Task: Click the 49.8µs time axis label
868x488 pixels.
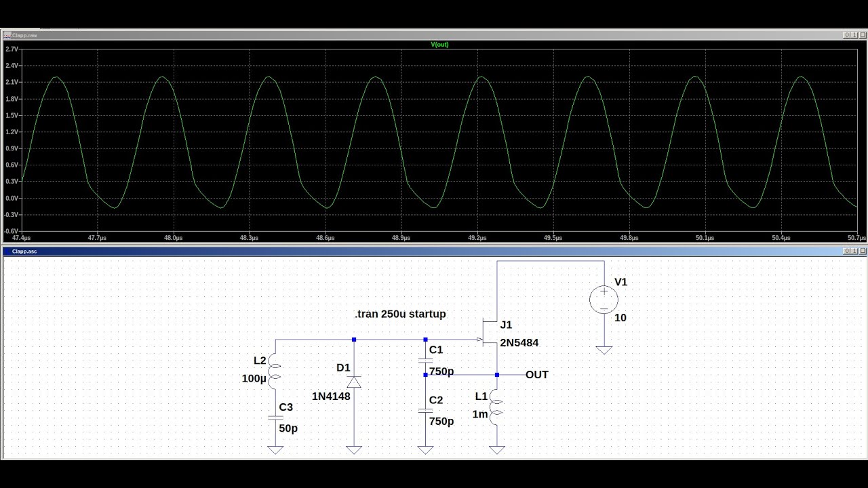Action: pos(629,238)
